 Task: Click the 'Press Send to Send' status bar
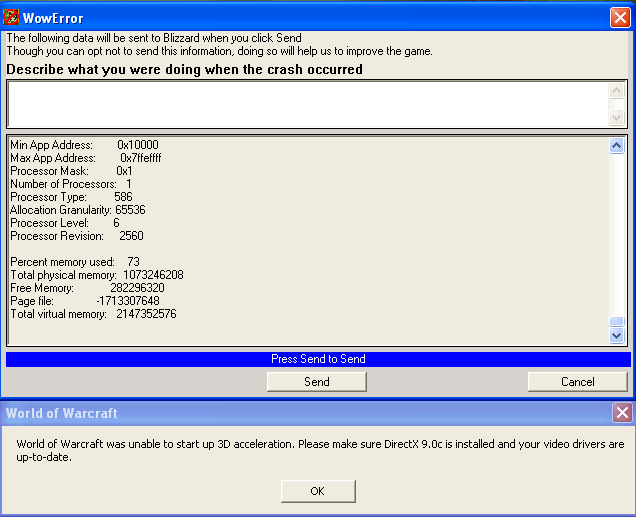pyautogui.click(x=318, y=359)
